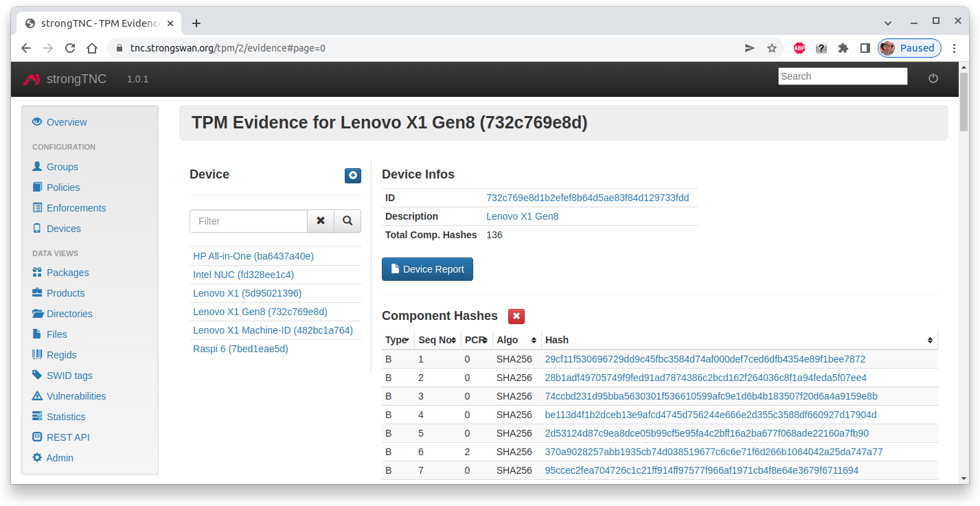Open Admin gear icon in sidebar
980x506 pixels.
(37, 458)
